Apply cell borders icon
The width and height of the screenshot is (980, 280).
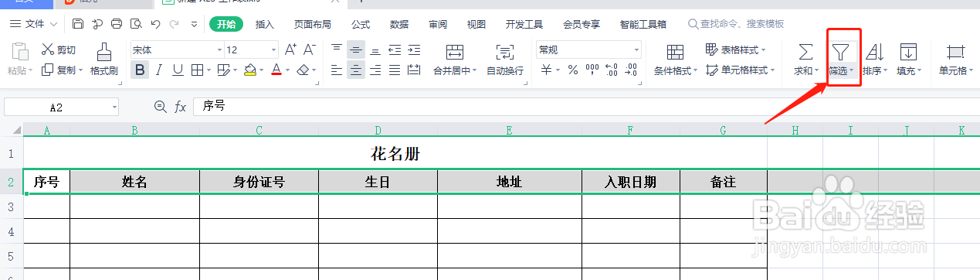[197, 70]
